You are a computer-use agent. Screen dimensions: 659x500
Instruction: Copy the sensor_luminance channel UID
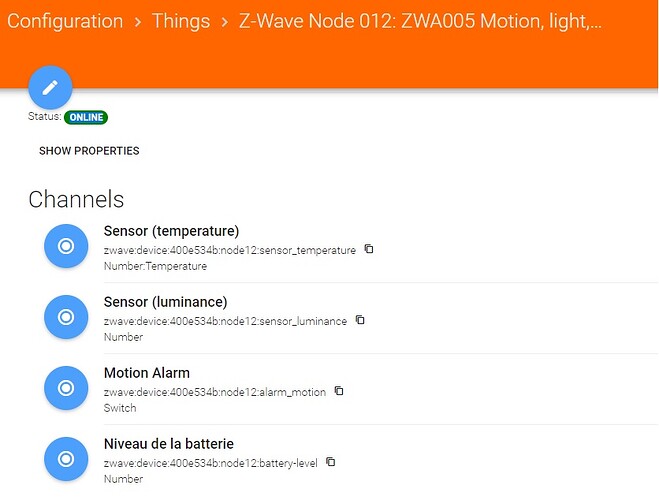pos(360,320)
